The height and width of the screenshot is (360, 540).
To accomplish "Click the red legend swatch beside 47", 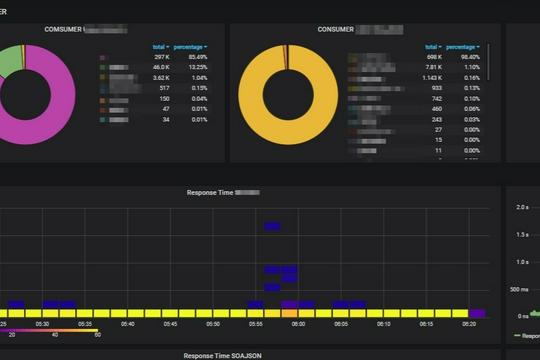I will [x=102, y=110].
